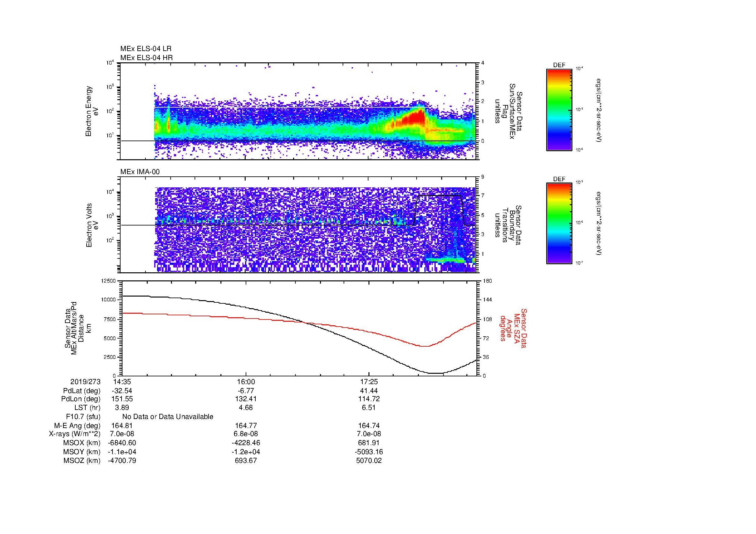Click the time tick label '17:25'
756x534 pixels.
(x=369, y=382)
